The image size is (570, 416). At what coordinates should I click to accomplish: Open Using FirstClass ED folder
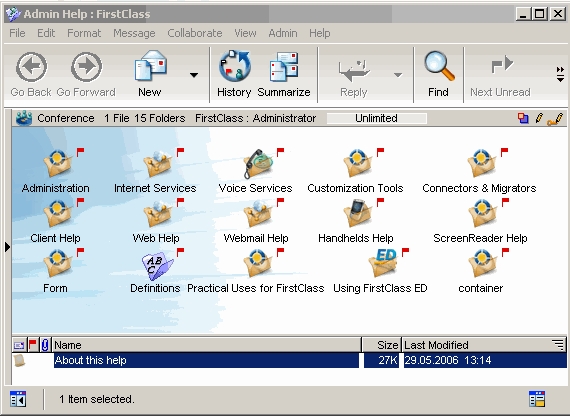pos(382,263)
